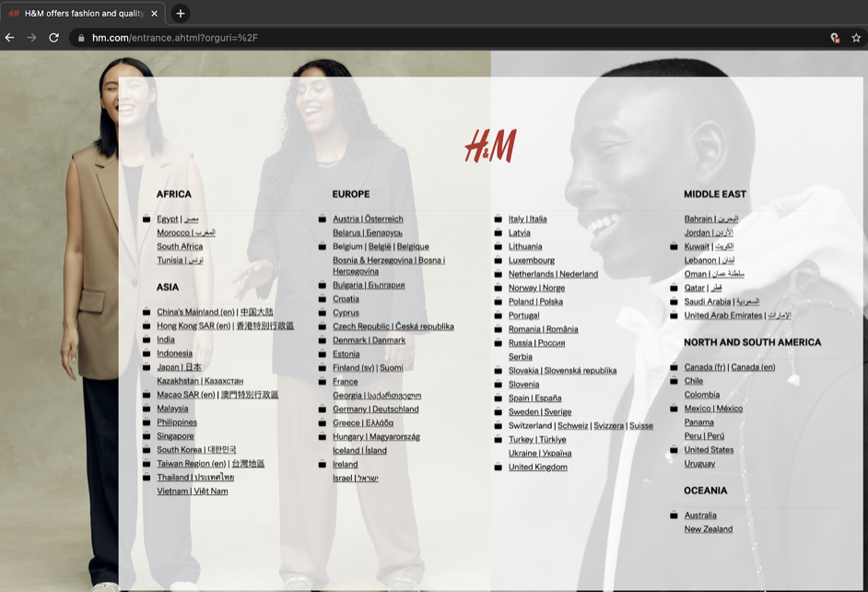The width and height of the screenshot is (868, 592).
Task: Choose the Canada (fr) link
Action: 705,367
